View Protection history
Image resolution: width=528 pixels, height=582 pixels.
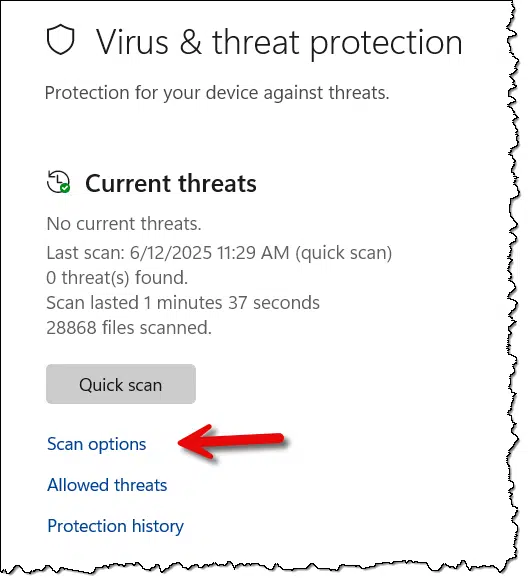(x=115, y=526)
